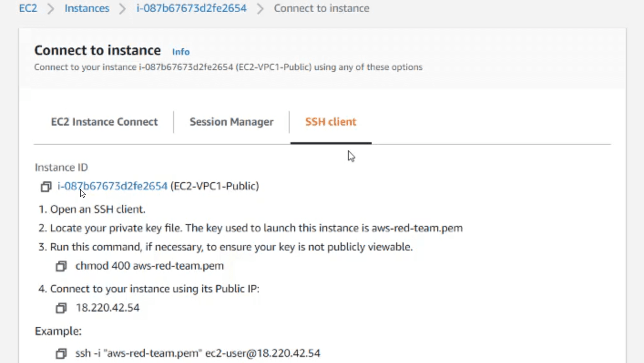Click the instance ID link under Instance ID
This screenshot has width=644, height=363.
point(112,186)
